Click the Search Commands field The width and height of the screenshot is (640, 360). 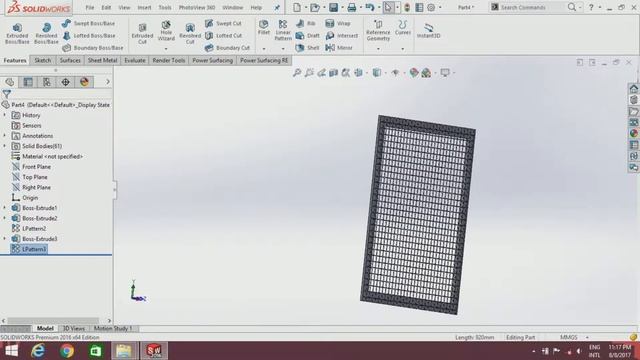point(529,7)
